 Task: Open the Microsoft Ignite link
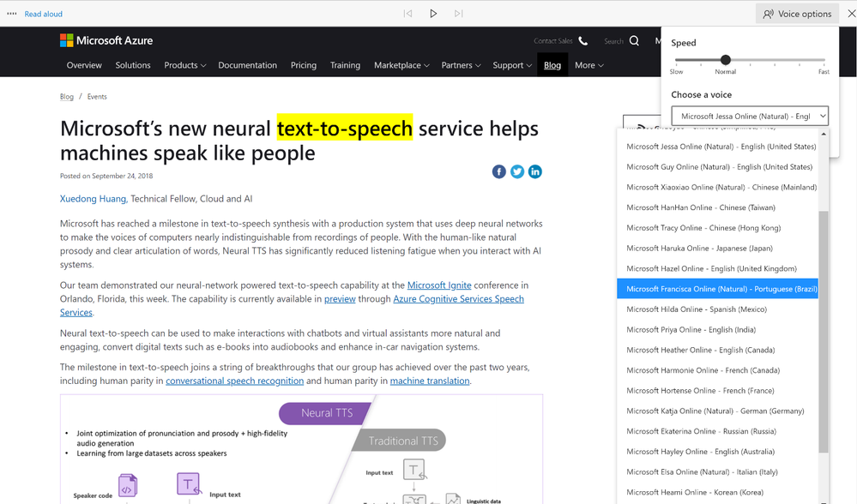[439, 285]
